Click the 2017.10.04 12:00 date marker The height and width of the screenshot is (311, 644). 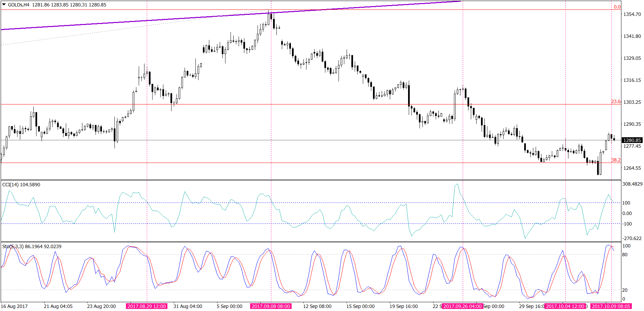click(565, 306)
